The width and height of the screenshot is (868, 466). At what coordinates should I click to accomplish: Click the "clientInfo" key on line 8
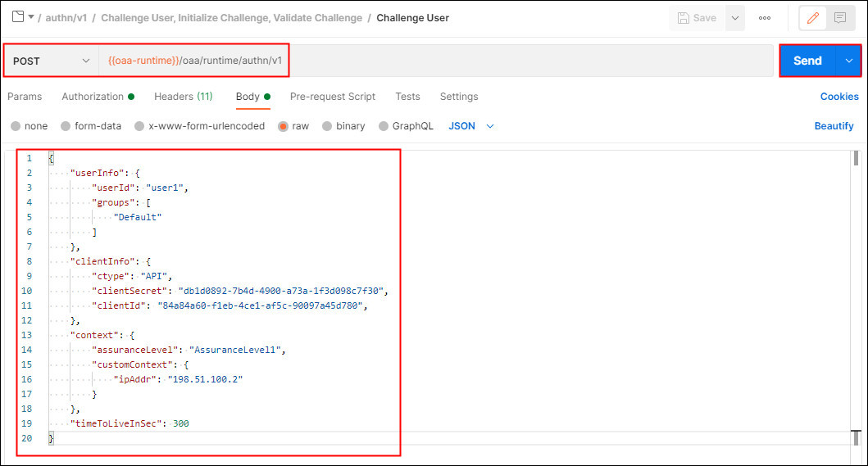click(x=103, y=261)
